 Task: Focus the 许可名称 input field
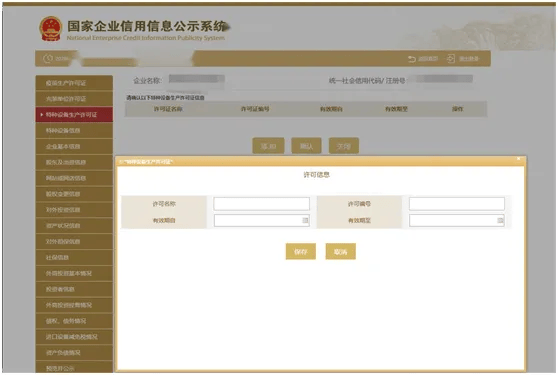(x=262, y=204)
